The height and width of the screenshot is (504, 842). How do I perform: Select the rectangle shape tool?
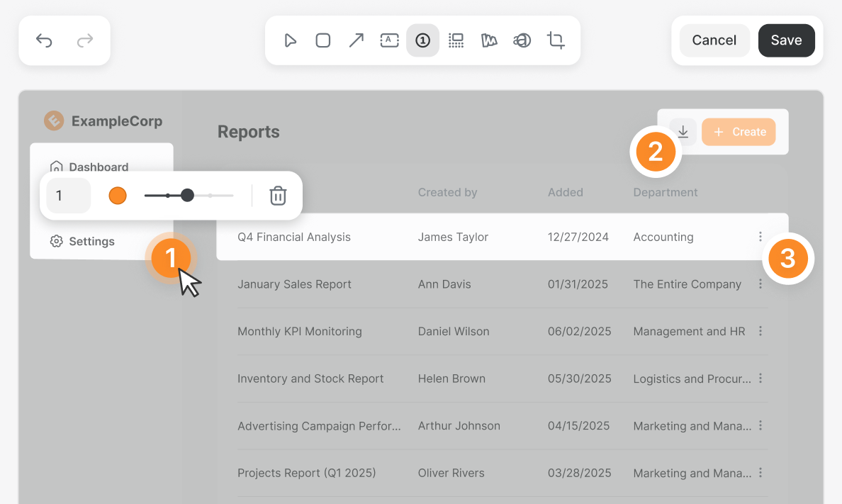[x=322, y=40]
